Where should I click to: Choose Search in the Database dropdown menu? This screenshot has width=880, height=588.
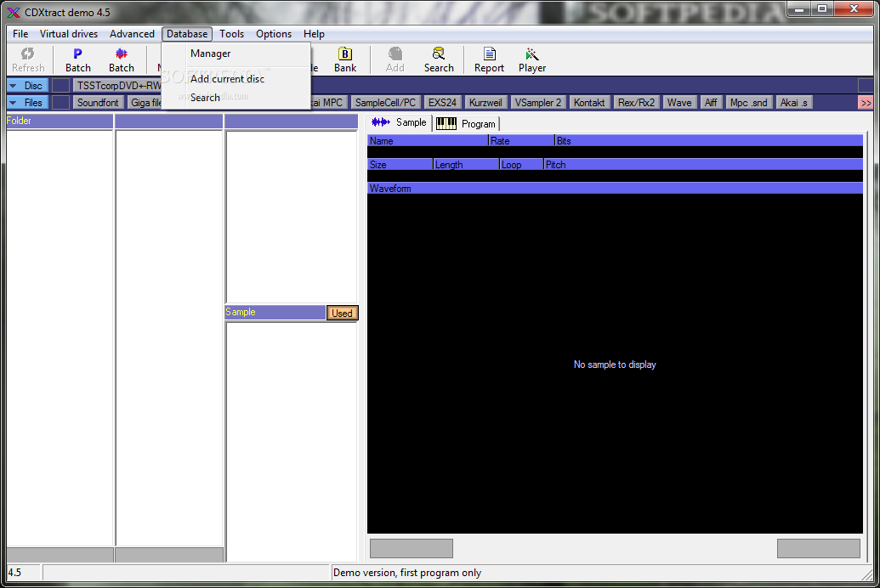coord(236,97)
